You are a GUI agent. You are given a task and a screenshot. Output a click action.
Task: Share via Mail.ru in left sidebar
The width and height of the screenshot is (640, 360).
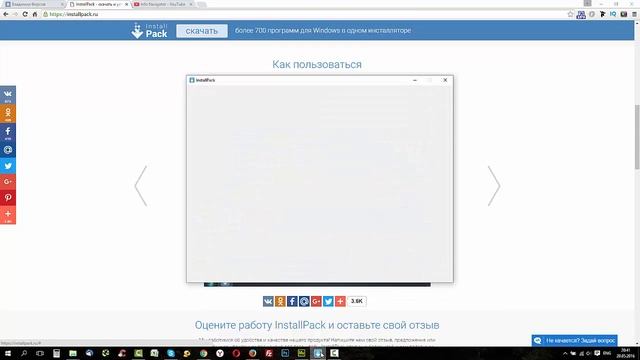8,150
